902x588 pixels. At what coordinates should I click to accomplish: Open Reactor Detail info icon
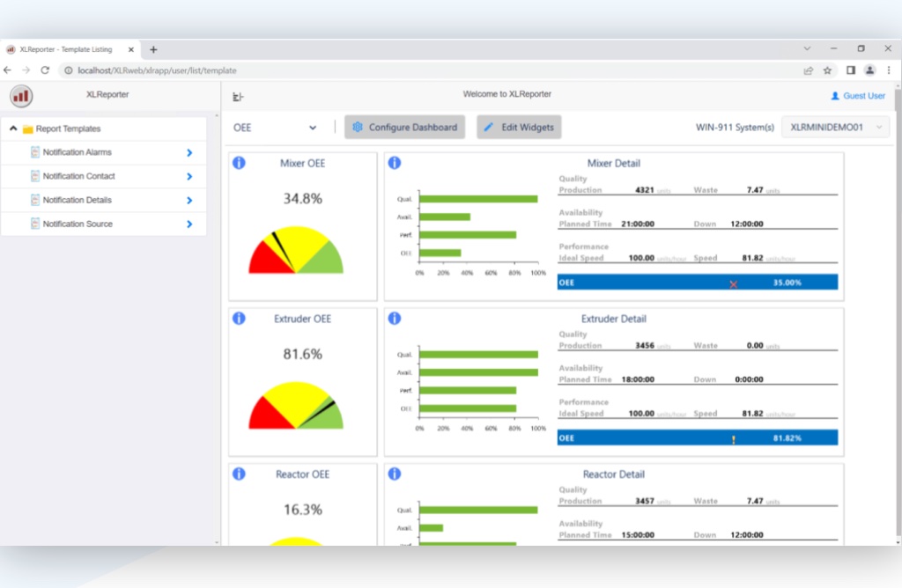(394, 474)
